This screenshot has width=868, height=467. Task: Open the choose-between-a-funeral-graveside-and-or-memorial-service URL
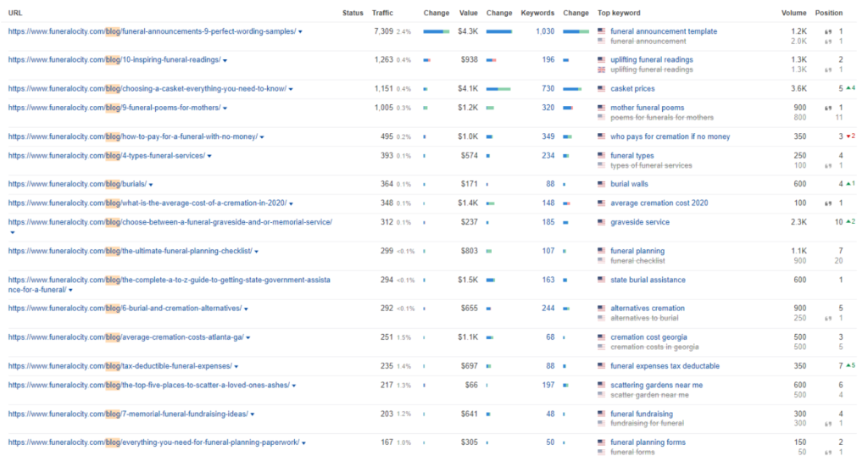tap(170, 222)
